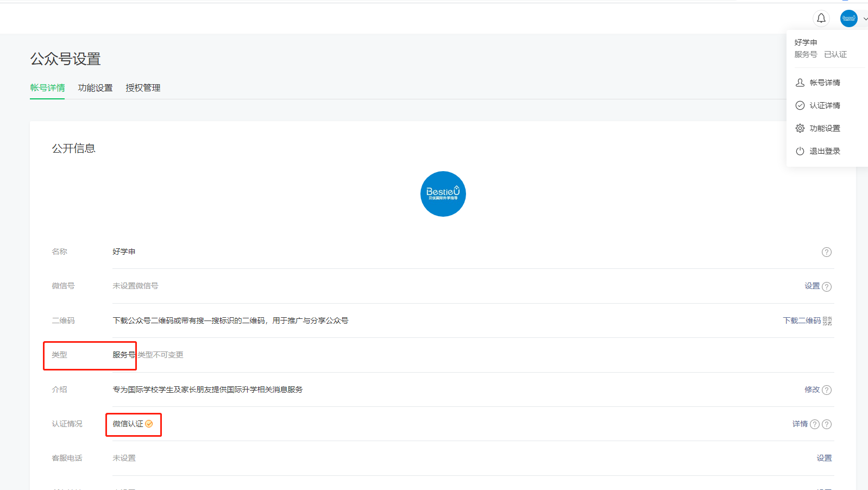Click the help icon next to 修改 in the 介绍 row
Screen dimensions: 868x490
click(827, 390)
